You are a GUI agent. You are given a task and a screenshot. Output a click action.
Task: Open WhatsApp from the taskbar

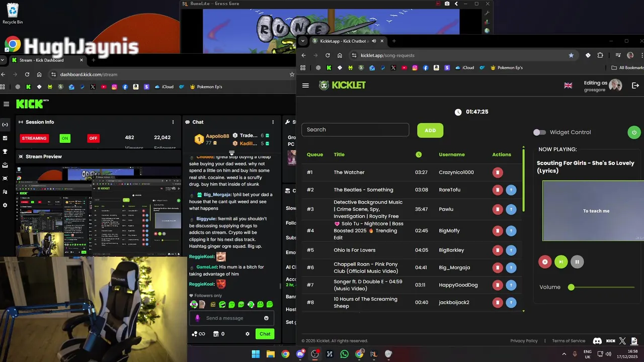(344, 354)
